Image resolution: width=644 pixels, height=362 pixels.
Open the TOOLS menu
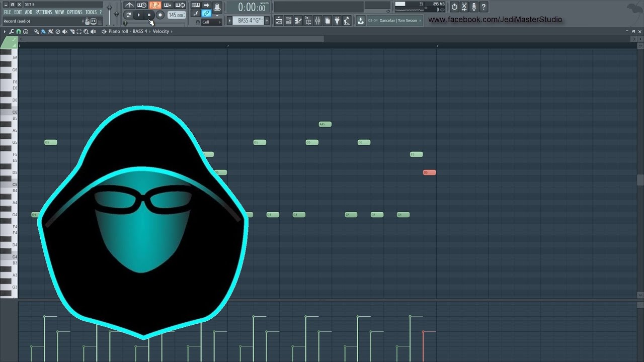[91, 12]
